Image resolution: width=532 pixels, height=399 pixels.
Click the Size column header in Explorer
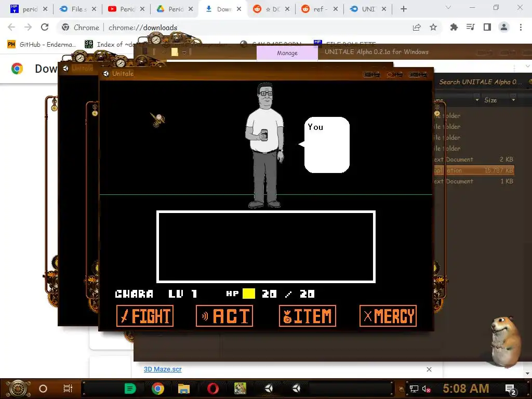[490, 100]
